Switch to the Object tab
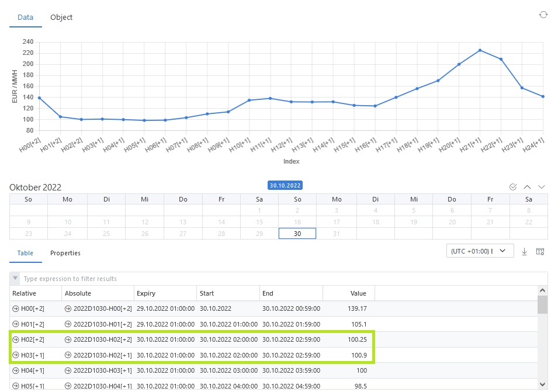 tap(61, 18)
